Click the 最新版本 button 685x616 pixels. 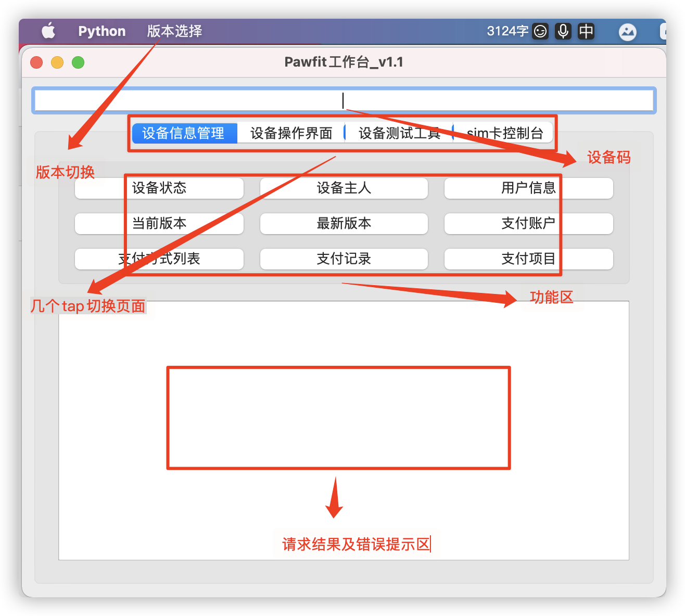[x=344, y=224]
